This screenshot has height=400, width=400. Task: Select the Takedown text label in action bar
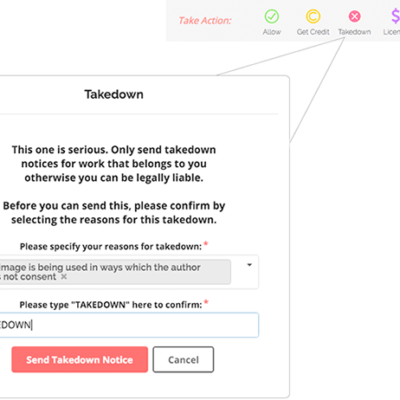pos(355,32)
